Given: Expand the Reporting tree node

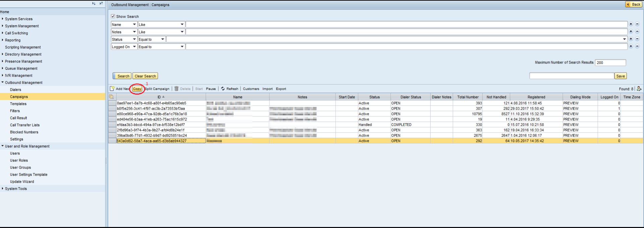Looking at the screenshot, I should coord(3,40).
